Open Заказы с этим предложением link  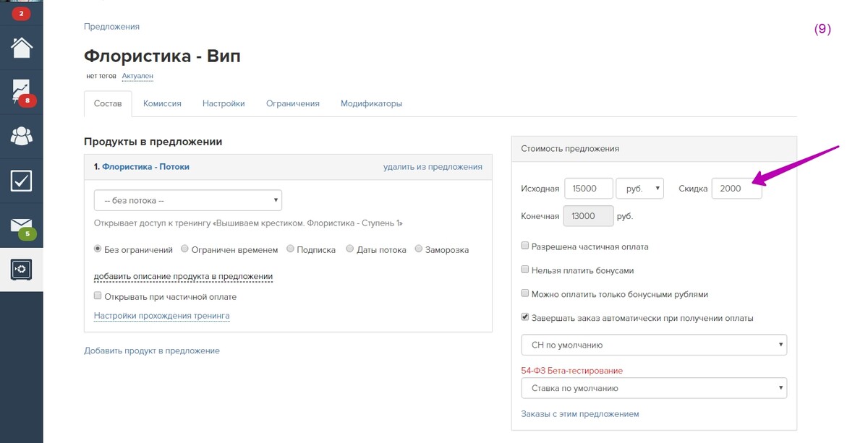[580, 414]
